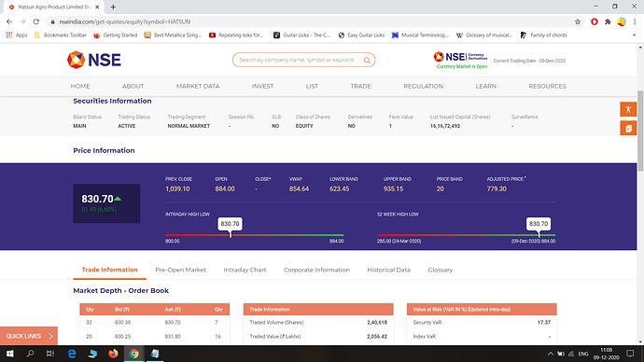Open Glossary of musical bookmark
Viewport: 644px width, 362px height.
484,35
